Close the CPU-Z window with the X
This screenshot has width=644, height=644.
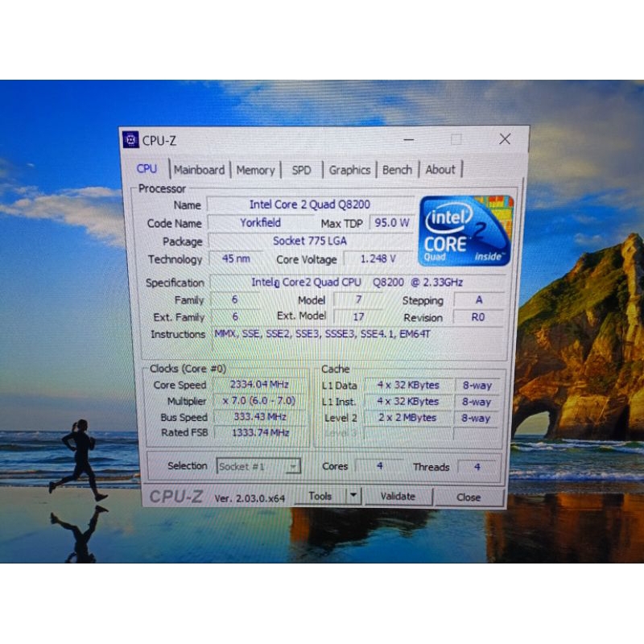[x=505, y=139]
